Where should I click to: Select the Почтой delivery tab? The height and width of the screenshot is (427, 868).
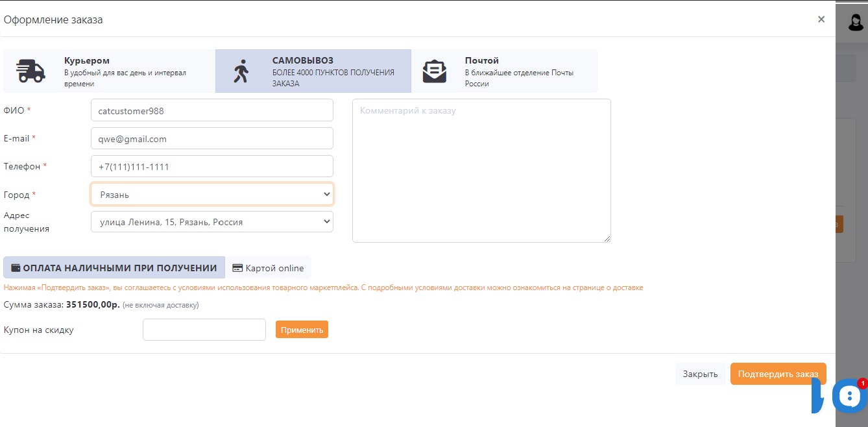504,71
